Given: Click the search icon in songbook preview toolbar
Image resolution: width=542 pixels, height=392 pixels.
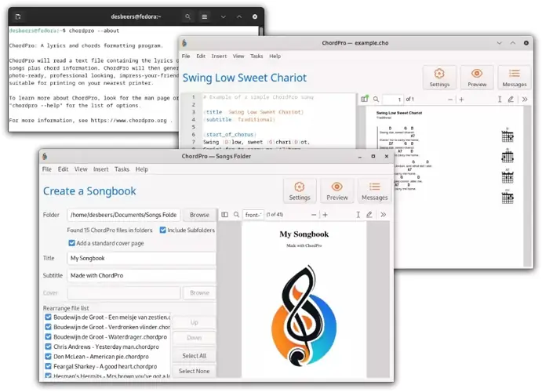Looking at the screenshot, I should 236,214.
